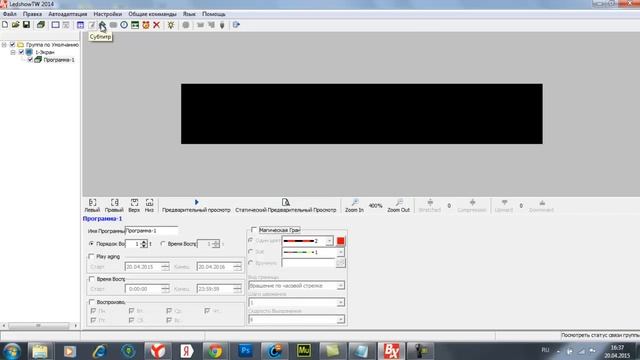The image size is (640, 360).
Task: Click the play order count stepper
Action: pyautogui.click(x=144, y=244)
